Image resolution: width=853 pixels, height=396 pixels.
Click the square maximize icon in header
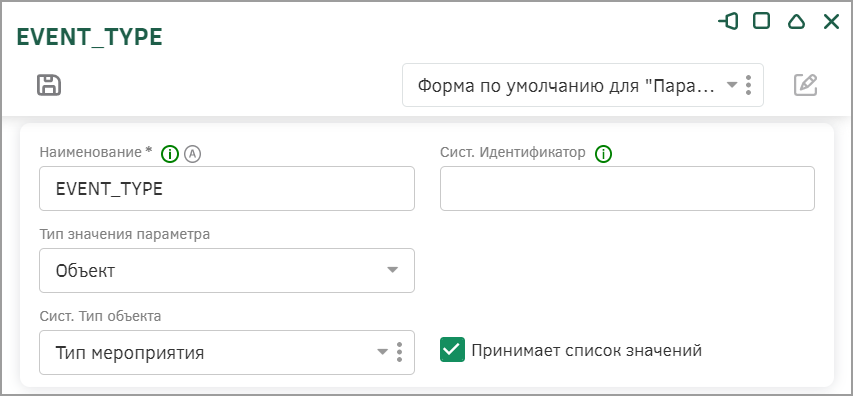[x=762, y=21]
